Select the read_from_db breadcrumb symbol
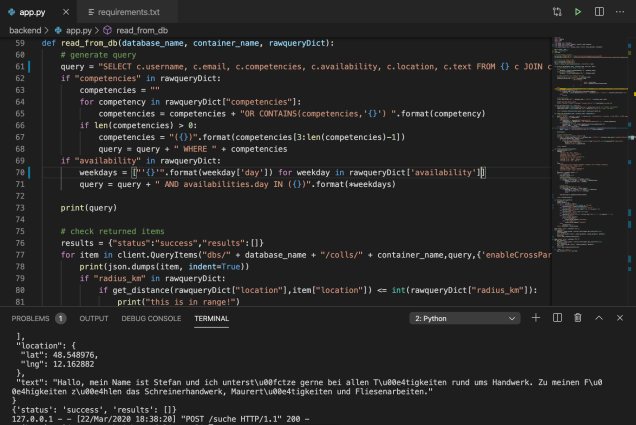The image size is (636, 425). click(142, 30)
